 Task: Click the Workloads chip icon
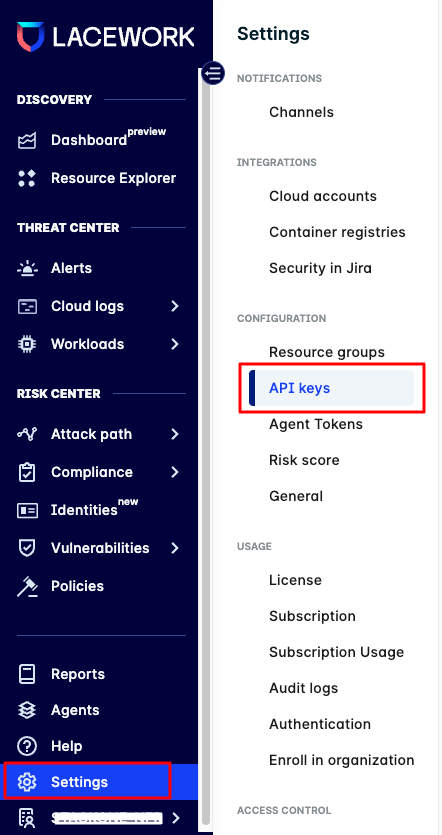point(27,345)
